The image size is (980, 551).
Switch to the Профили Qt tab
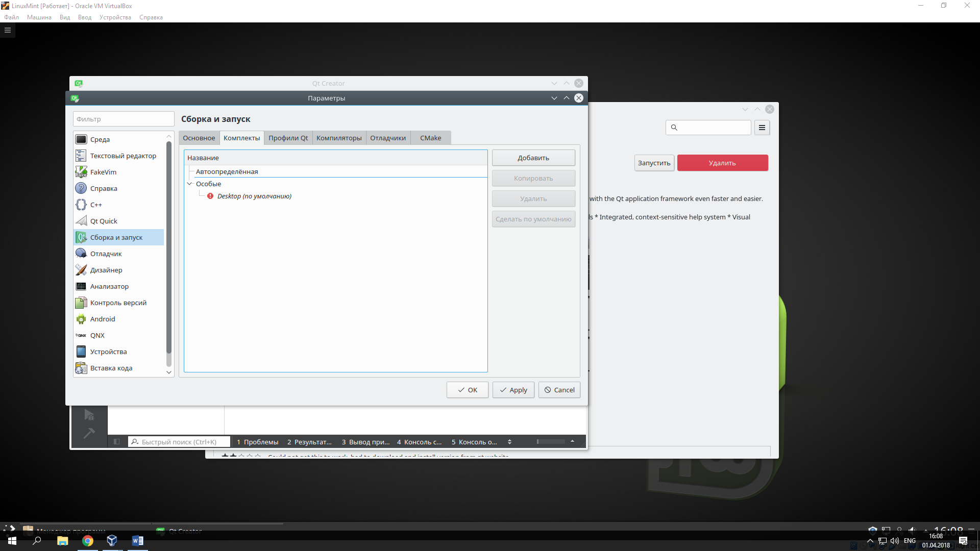click(x=288, y=138)
